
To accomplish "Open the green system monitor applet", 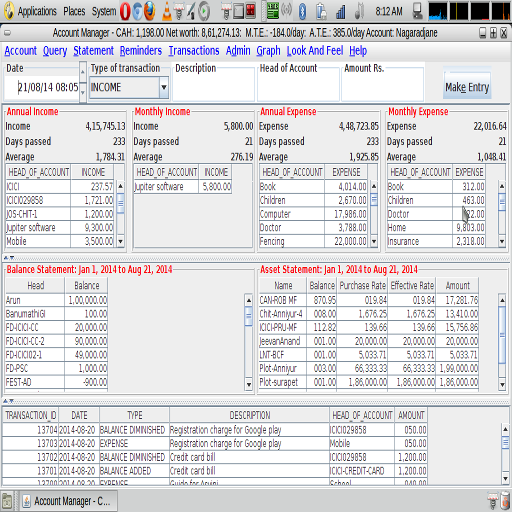I will pos(273,11).
